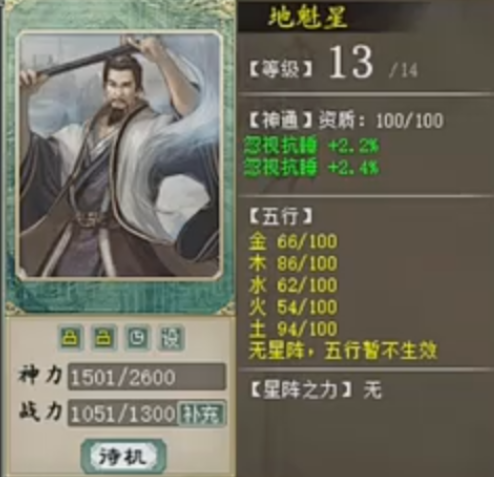494x477 pixels.
Task: Click the first yellow lock icon
Action: tap(70, 338)
